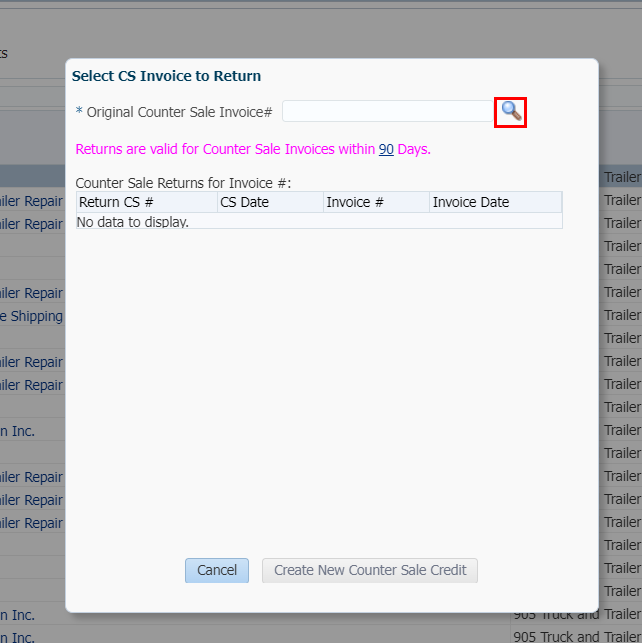Sort by Return CS # column header
642x643 pixels.
coord(147,202)
